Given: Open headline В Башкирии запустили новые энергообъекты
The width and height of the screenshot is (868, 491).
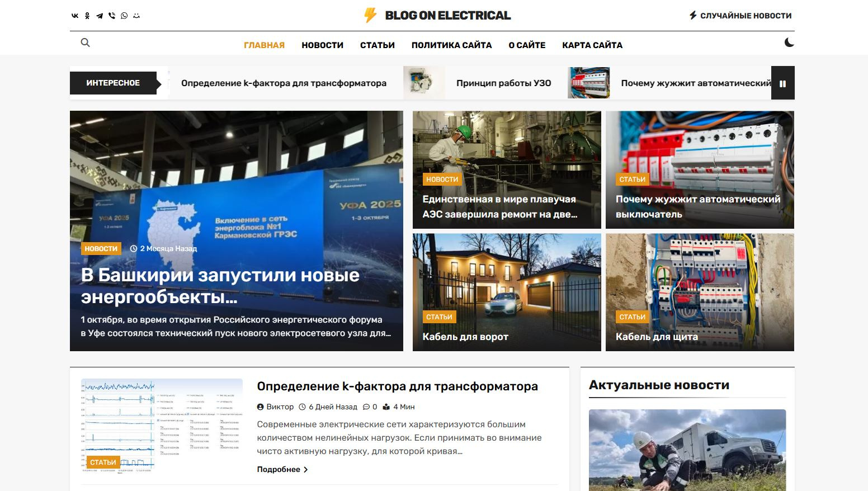Looking at the screenshot, I should coord(220,285).
